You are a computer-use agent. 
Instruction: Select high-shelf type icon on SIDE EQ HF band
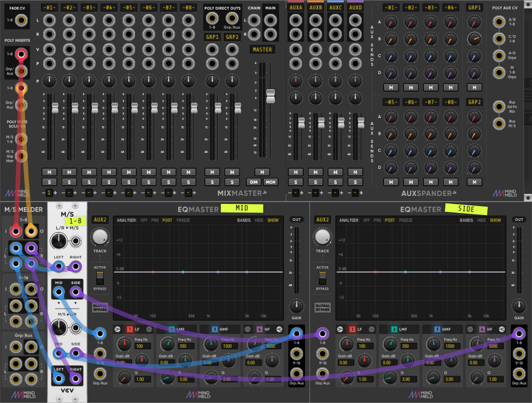(x=502, y=330)
